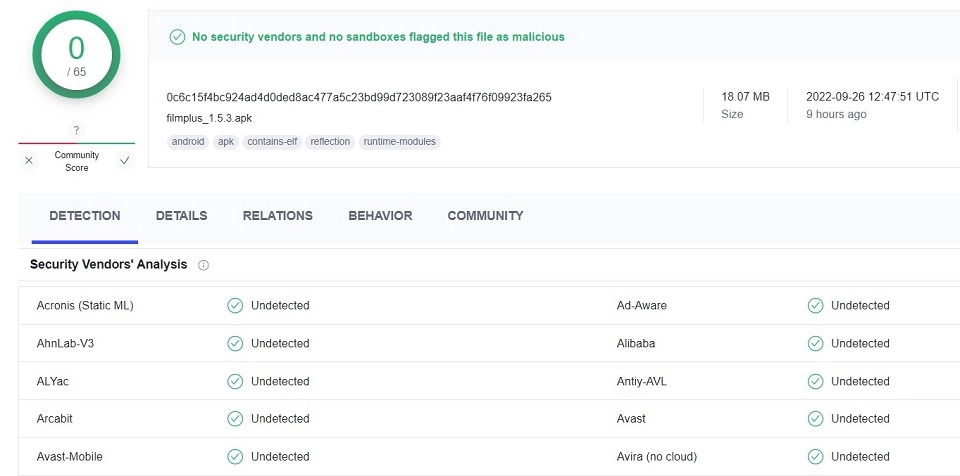This screenshot has height=476, width=960.
Task: Click the community score downvote X icon
Action: click(x=29, y=161)
